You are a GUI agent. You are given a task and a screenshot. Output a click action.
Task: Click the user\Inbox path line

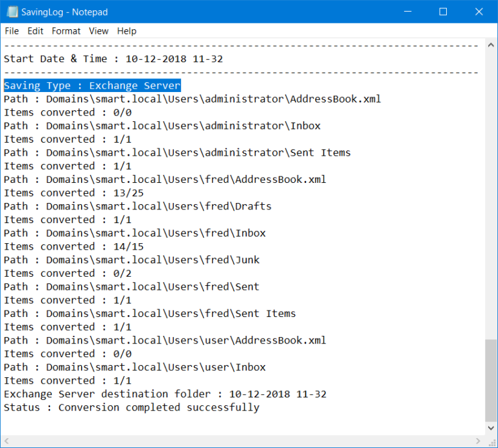click(135, 368)
